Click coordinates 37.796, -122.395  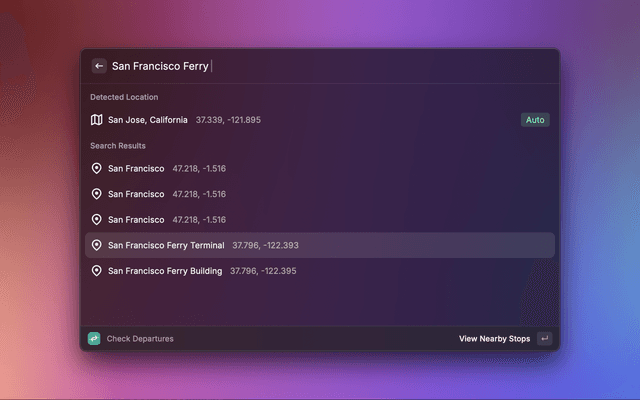coord(263,270)
